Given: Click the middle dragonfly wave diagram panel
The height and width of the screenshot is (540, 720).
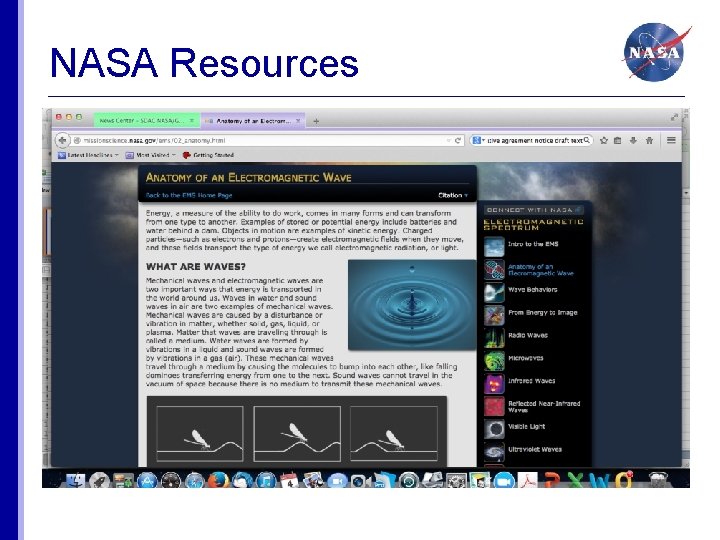Looking at the screenshot, I should (297, 433).
